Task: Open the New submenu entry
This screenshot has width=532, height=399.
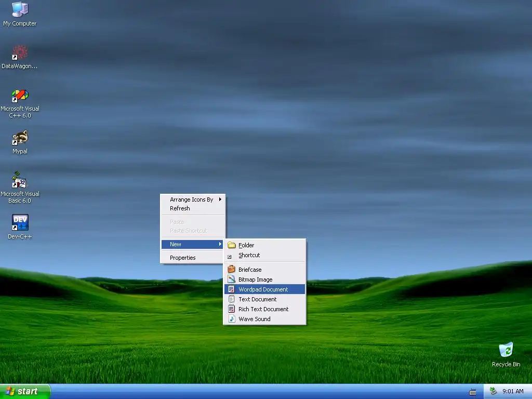Action: point(192,244)
